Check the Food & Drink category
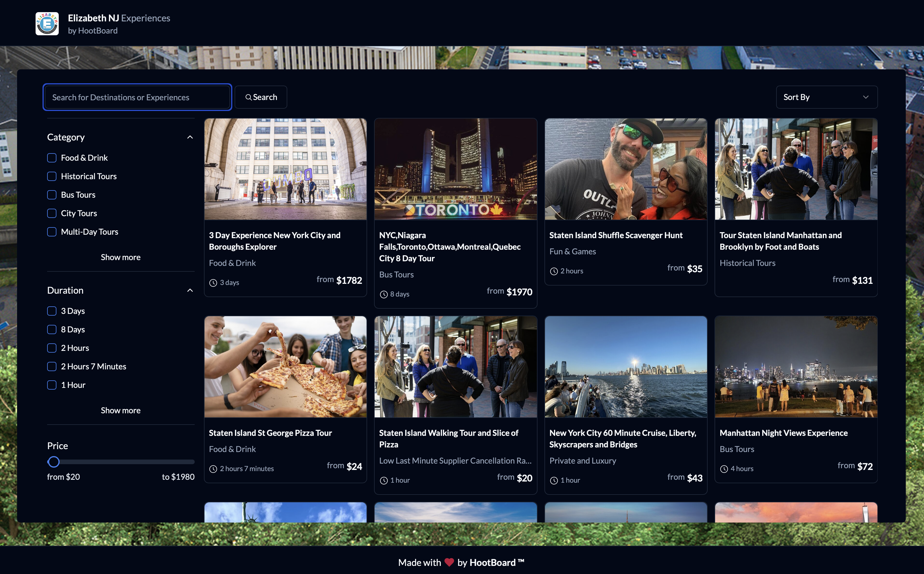 pyautogui.click(x=52, y=158)
